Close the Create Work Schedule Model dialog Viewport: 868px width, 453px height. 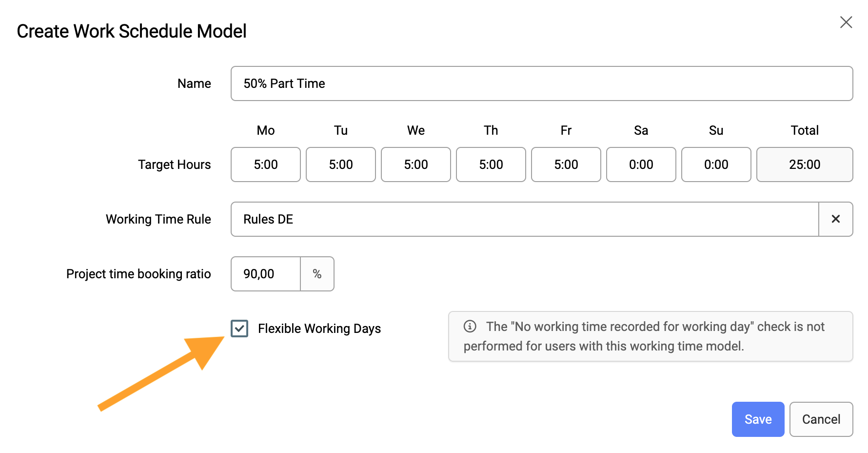[x=846, y=22]
